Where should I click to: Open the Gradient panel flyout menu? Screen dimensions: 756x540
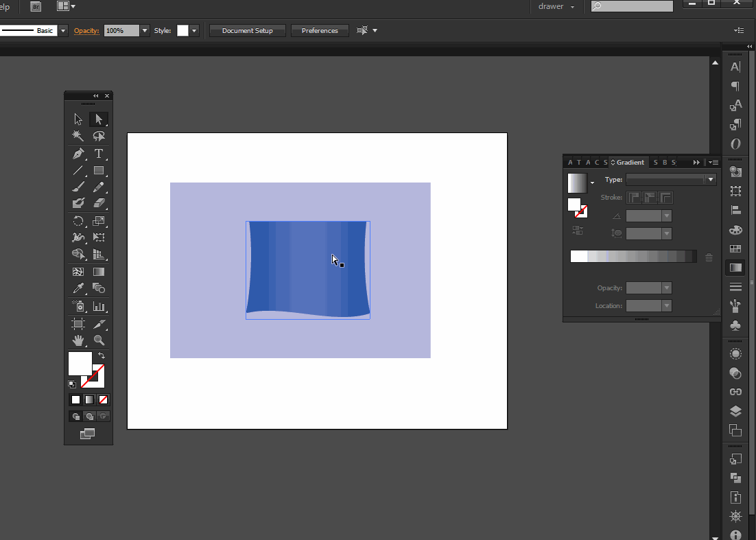713,163
